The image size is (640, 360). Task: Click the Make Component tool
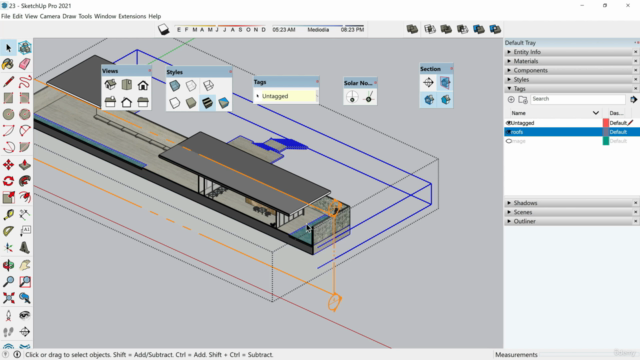[24, 48]
